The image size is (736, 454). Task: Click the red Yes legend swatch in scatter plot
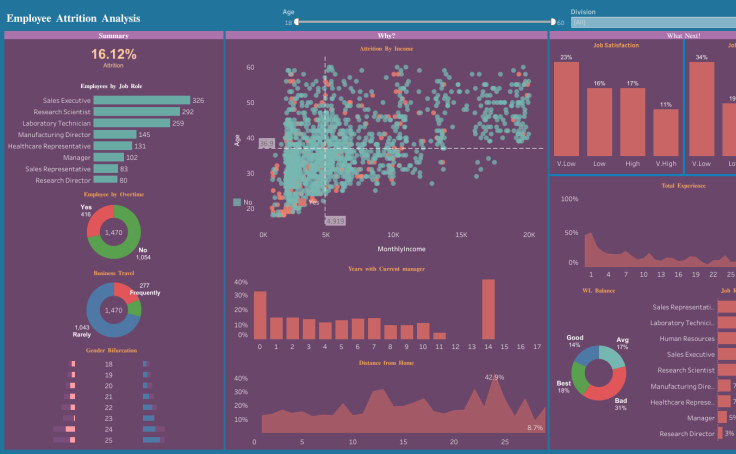(x=302, y=202)
